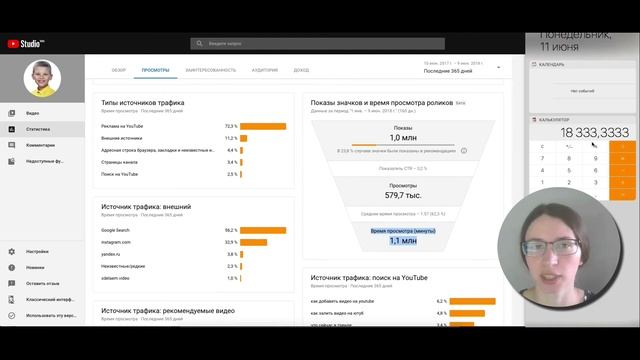The width and height of the screenshot is (640, 360).
Task: Open the Комментарии sidebar label
Action: (x=40, y=145)
